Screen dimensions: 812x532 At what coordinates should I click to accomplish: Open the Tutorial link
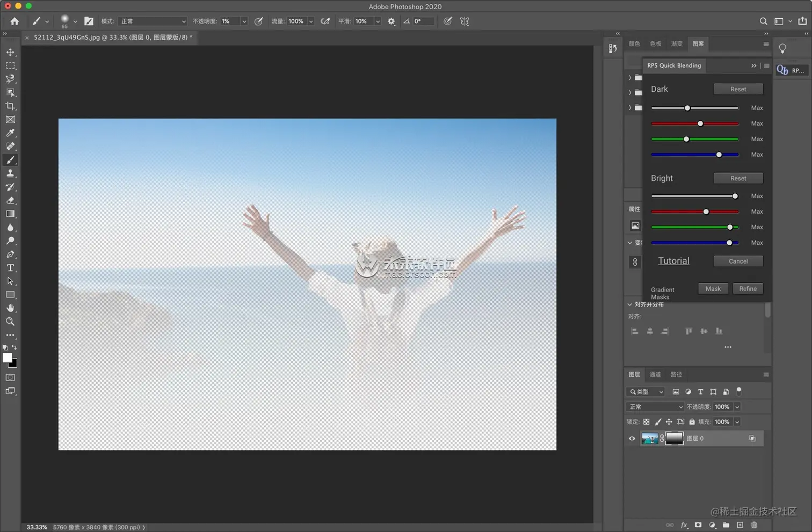(x=673, y=261)
